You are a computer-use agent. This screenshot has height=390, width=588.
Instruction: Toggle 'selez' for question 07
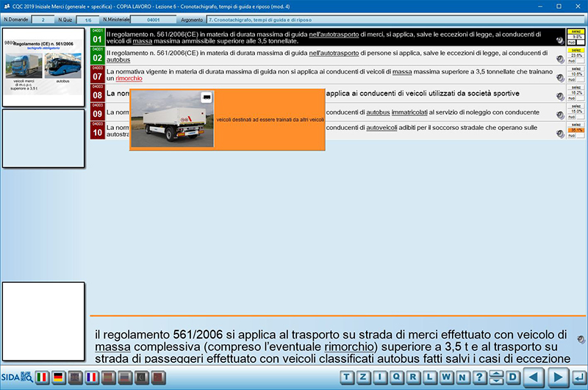click(x=576, y=68)
